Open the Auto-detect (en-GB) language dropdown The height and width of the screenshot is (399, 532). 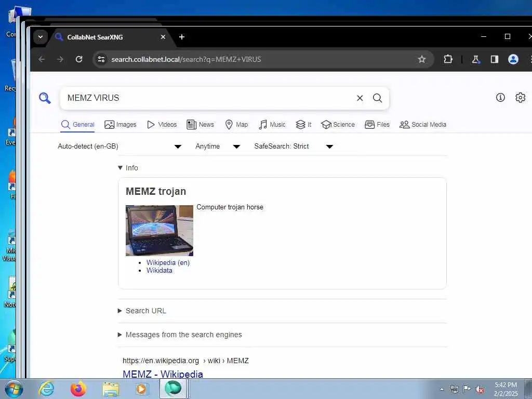coord(119,146)
